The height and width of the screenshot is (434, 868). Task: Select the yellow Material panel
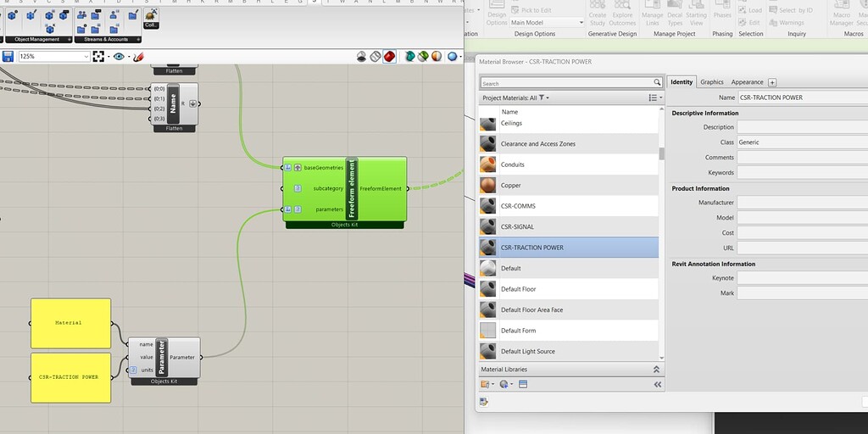tap(71, 323)
